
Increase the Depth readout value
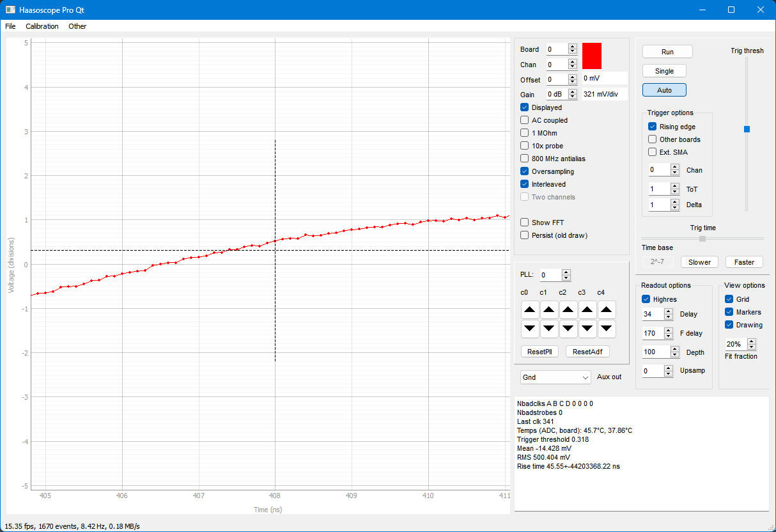pyautogui.click(x=675, y=348)
